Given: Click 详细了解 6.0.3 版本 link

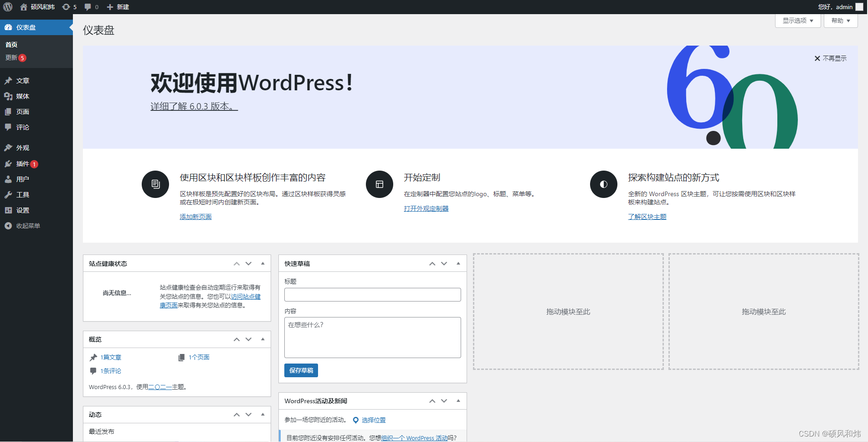Looking at the screenshot, I should [194, 106].
